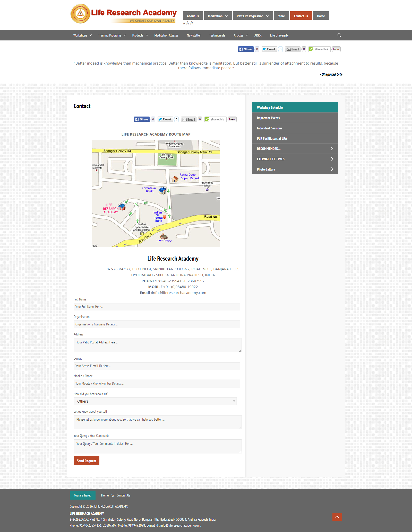
Task: Click the top sharethis icon button
Action: click(x=319, y=49)
